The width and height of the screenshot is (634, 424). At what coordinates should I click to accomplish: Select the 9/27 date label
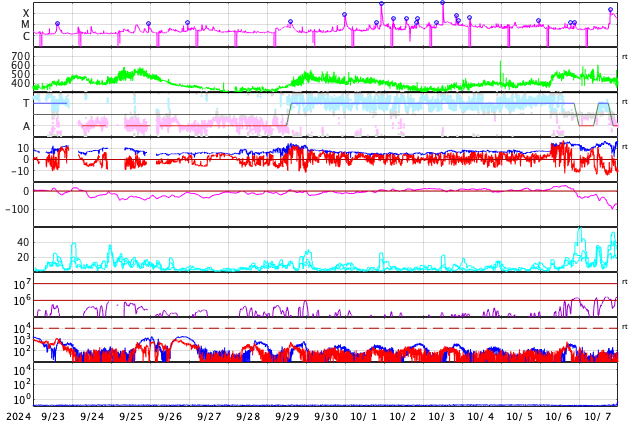coord(209,417)
